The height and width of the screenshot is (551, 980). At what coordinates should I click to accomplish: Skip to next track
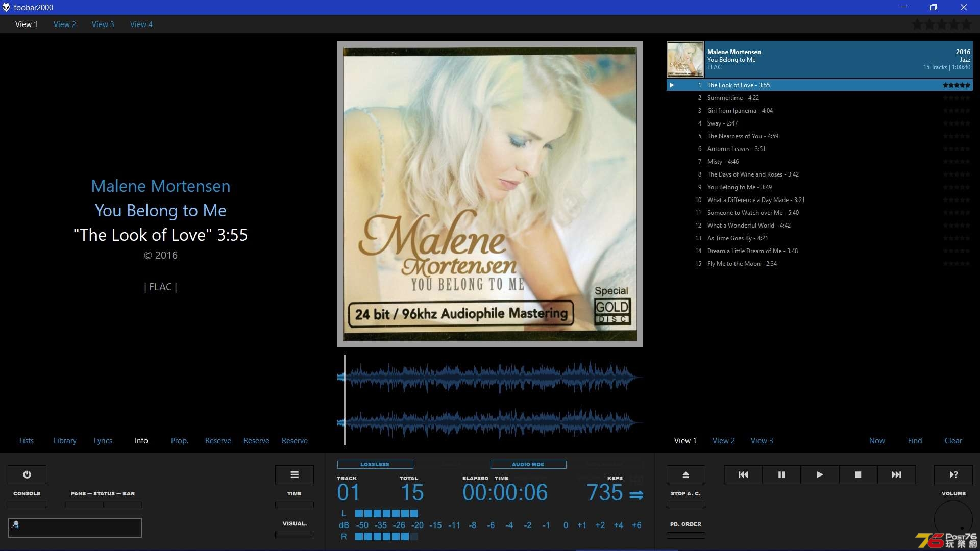(896, 474)
